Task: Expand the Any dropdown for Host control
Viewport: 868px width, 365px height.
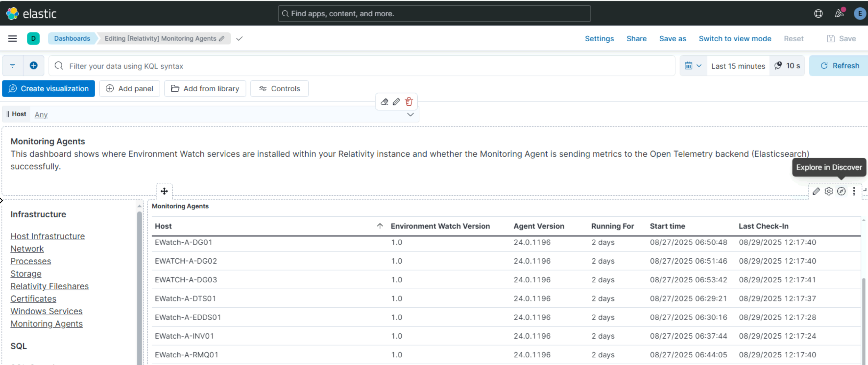Action: point(410,114)
